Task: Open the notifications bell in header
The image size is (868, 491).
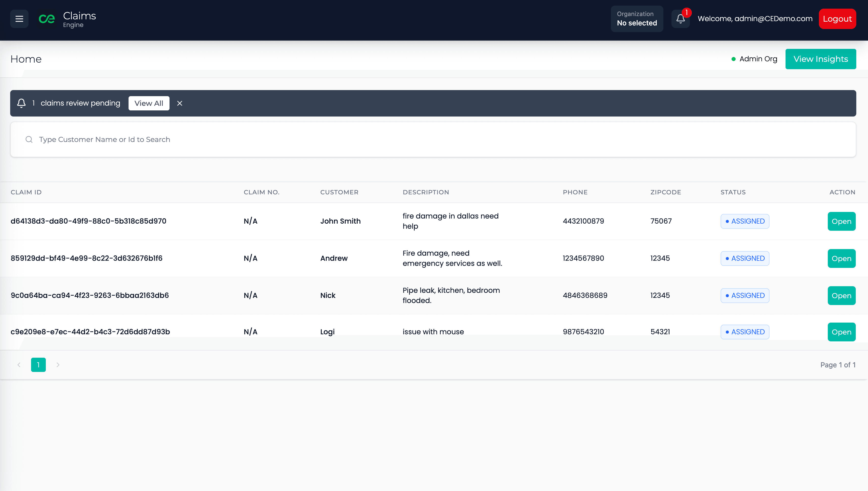Action: [x=680, y=19]
